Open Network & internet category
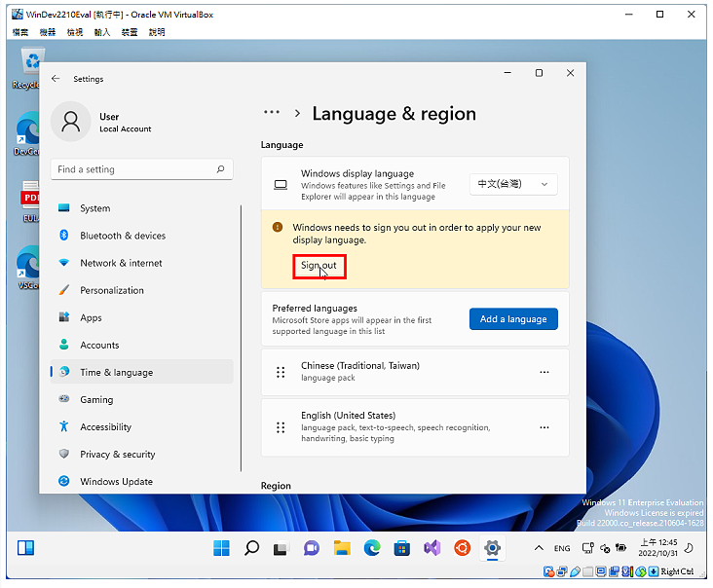Viewport: 713px width, 588px height. [x=142, y=263]
